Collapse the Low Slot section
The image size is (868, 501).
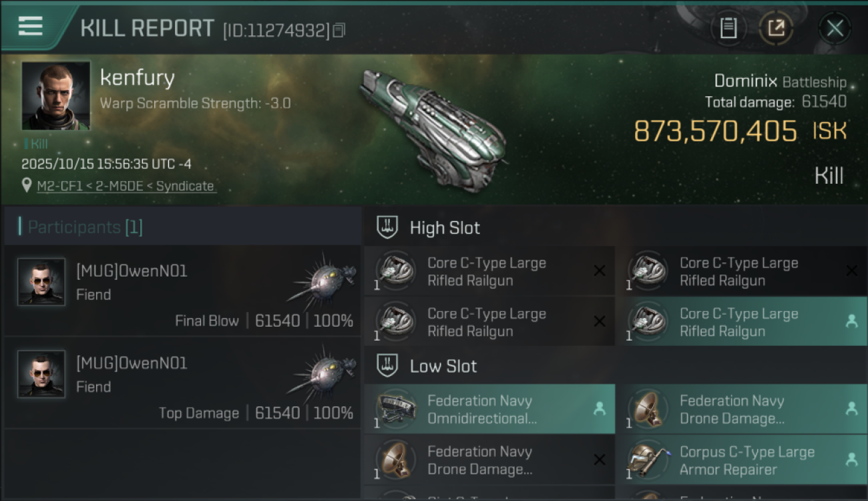[388, 366]
